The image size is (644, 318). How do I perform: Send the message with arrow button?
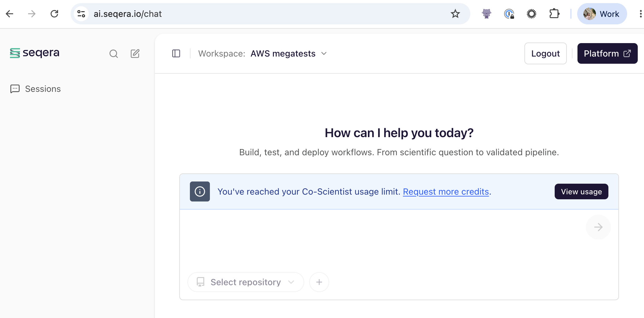click(598, 227)
